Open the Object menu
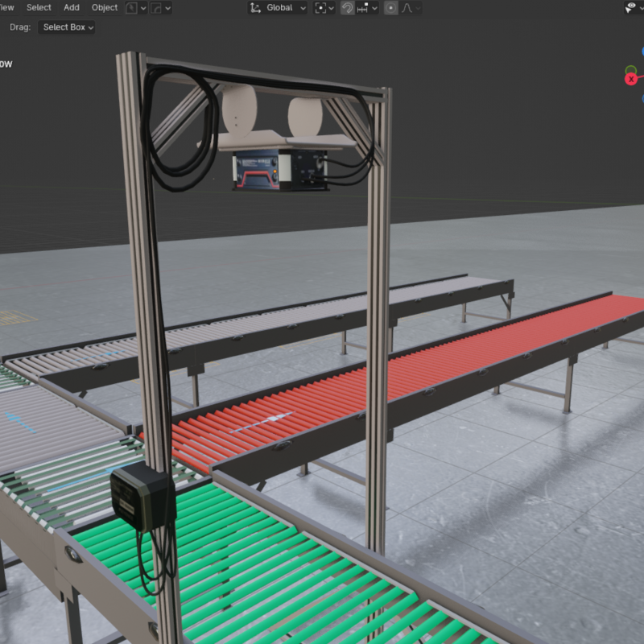644x644 pixels. (105, 7)
